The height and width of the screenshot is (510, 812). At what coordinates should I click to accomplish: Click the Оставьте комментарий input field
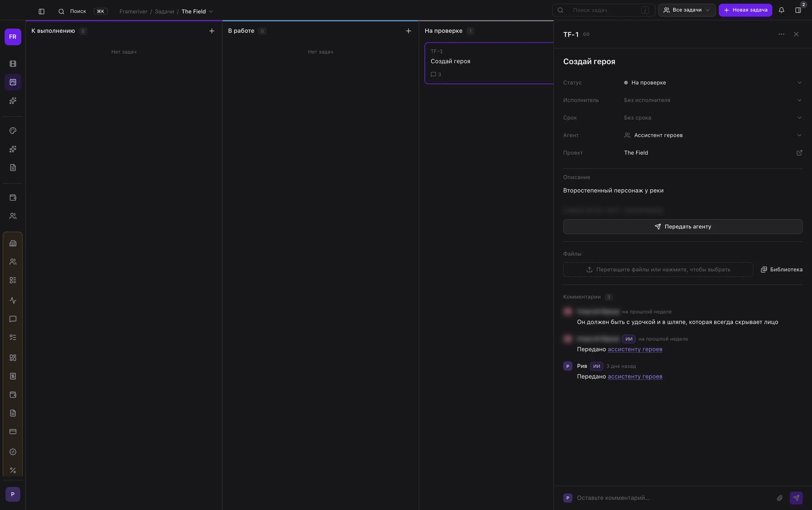point(673,498)
